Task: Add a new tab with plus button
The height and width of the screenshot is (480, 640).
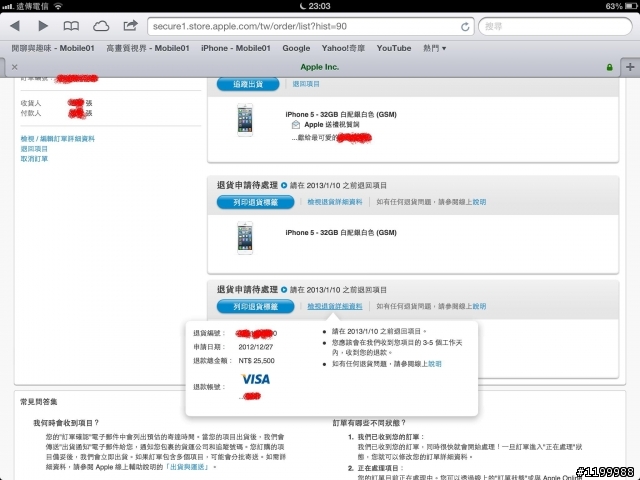Action: [x=630, y=67]
